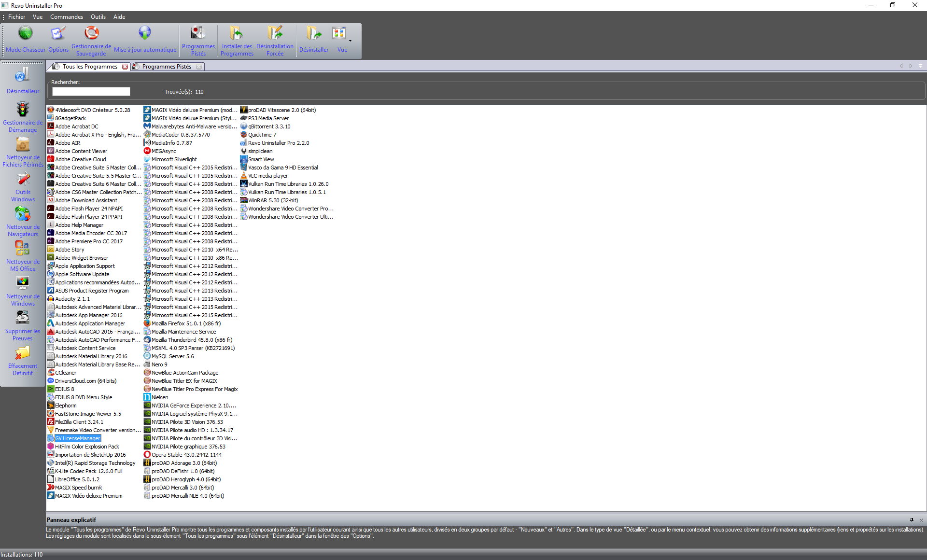Image resolution: width=927 pixels, height=560 pixels.
Task: Select 4Videosoft DVD Créateur 5.0.28
Action: tap(89, 110)
